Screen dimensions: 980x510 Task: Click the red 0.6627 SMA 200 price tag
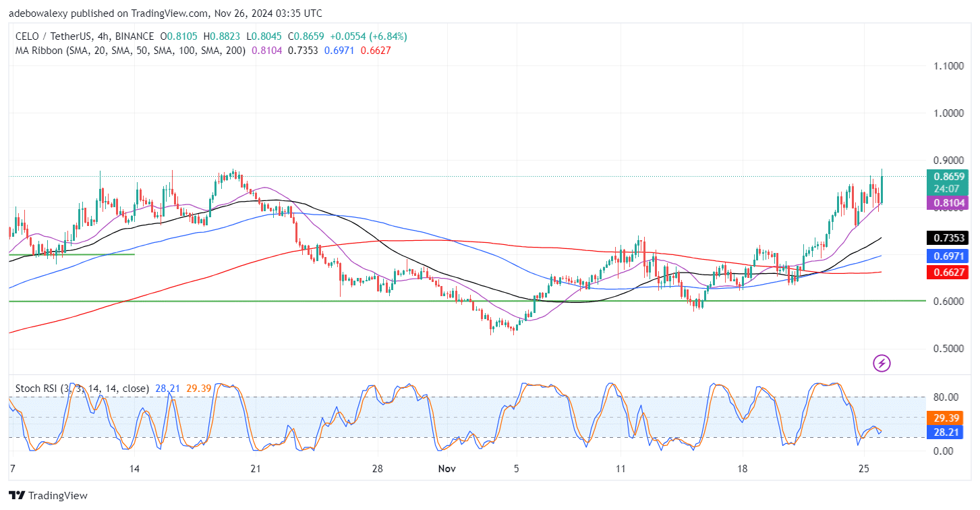coord(948,273)
